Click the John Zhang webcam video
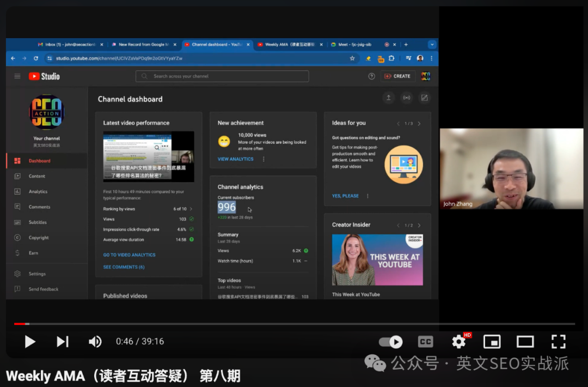This screenshot has height=387, width=588. click(x=511, y=168)
